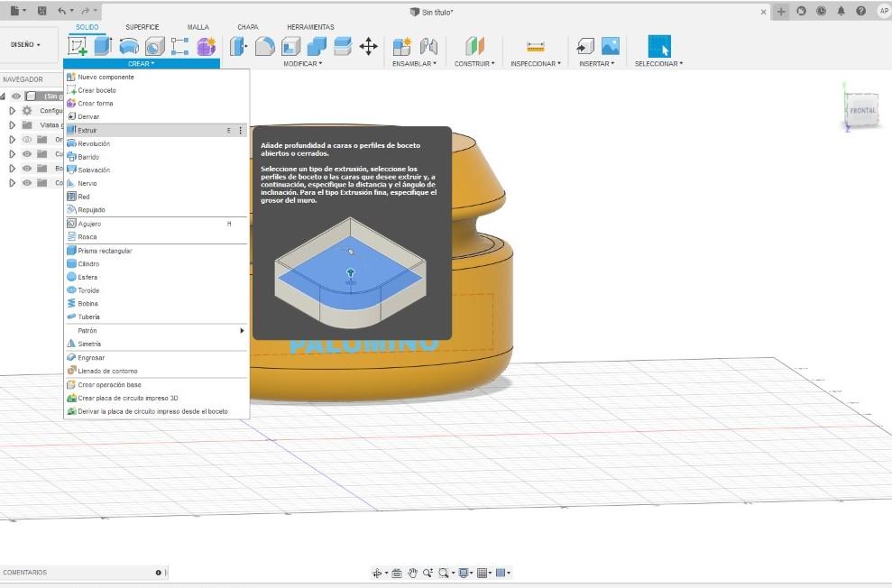Click the Offset Plane icon in Construir
The width and height of the screenshot is (892, 588).
click(474, 46)
